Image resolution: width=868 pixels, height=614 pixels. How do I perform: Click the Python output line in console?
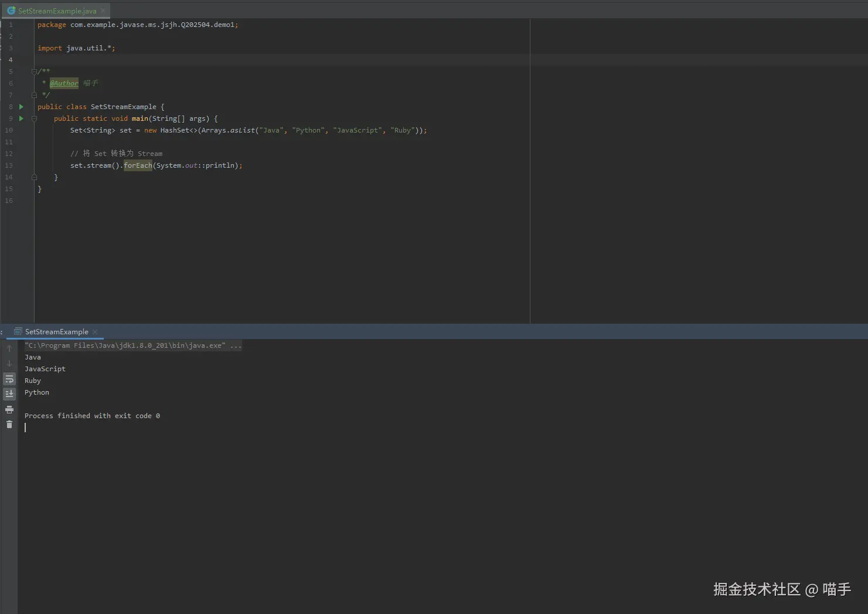click(x=37, y=392)
